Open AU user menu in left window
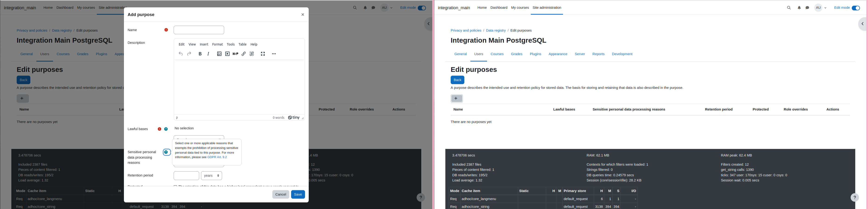 [x=387, y=8]
